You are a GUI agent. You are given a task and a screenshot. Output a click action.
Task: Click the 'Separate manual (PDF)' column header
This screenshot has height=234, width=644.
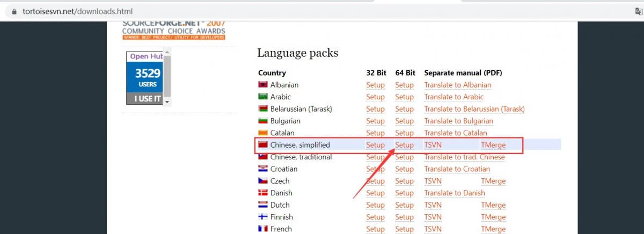[x=463, y=72]
